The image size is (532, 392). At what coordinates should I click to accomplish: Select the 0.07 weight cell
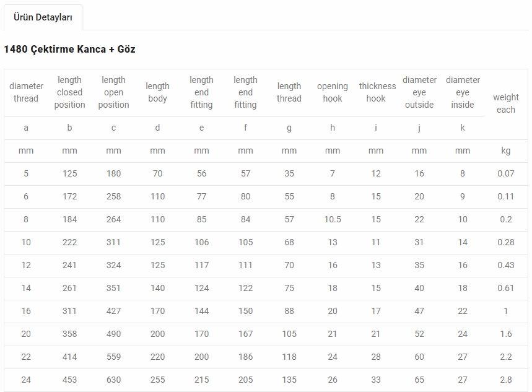pyautogui.click(x=506, y=174)
